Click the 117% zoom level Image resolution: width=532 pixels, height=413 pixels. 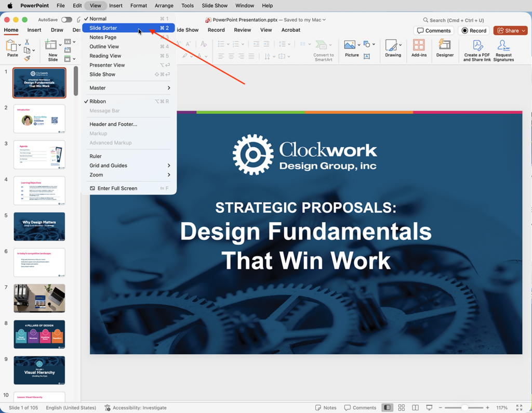click(x=502, y=408)
